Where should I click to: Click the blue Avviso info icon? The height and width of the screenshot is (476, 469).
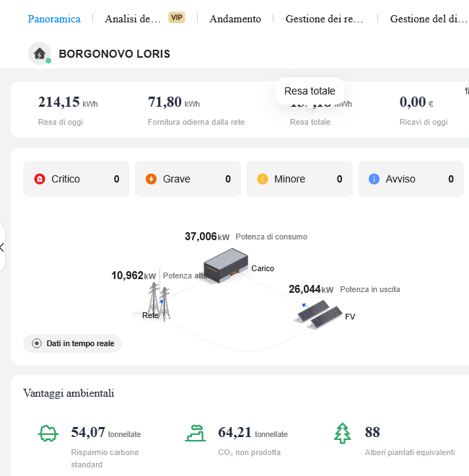click(x=374, y=179)
